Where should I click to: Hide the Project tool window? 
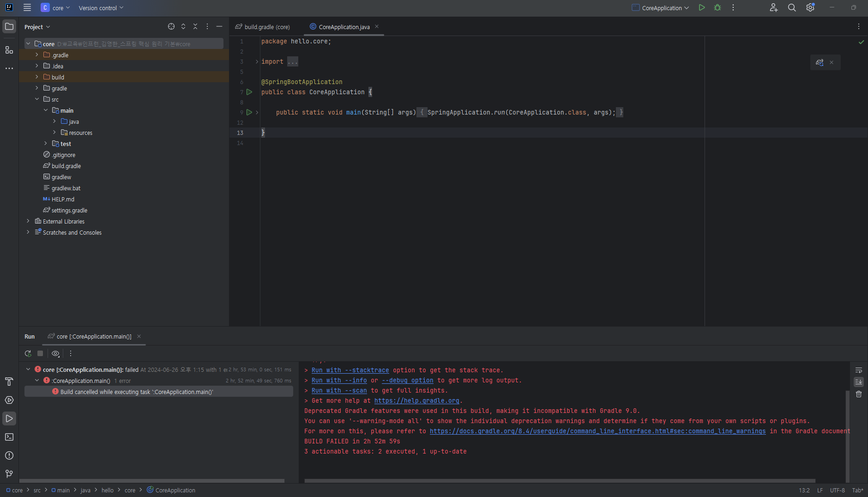pos(219,26)
